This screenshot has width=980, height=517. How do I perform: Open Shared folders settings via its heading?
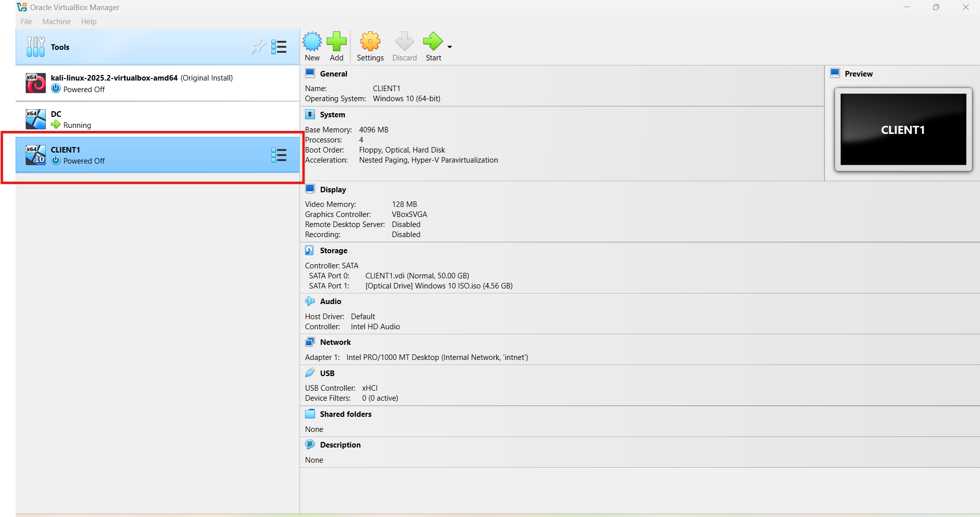[x=346, y=414]
